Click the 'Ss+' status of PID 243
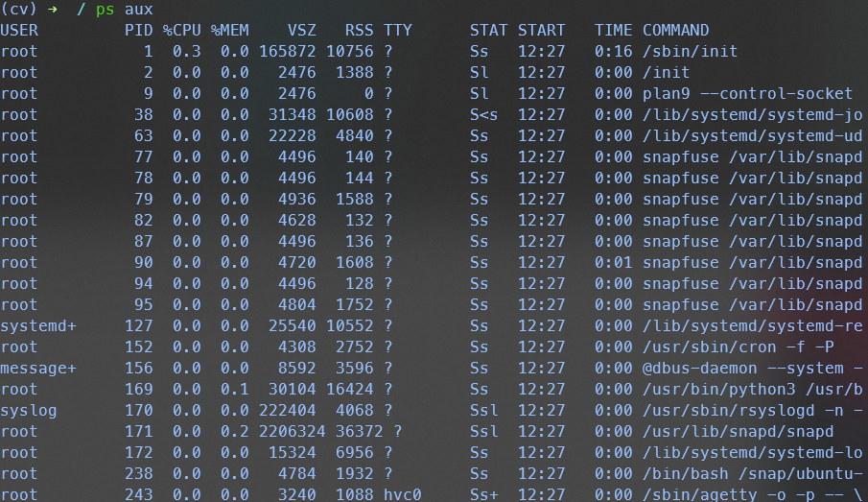This screenshot has width=868, height=502. point(483,494)
